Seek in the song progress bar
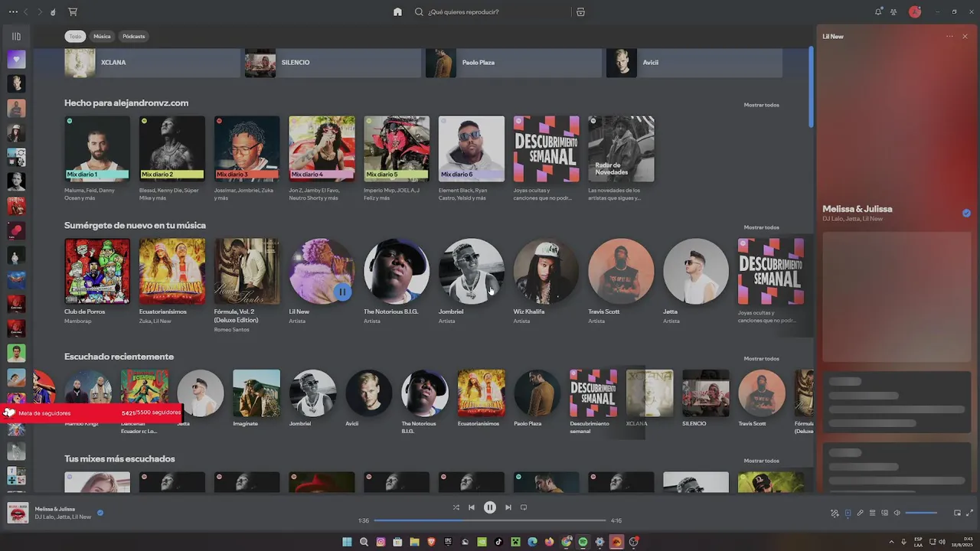This screenshot has height=551, width=980. (x=490, y=520)
